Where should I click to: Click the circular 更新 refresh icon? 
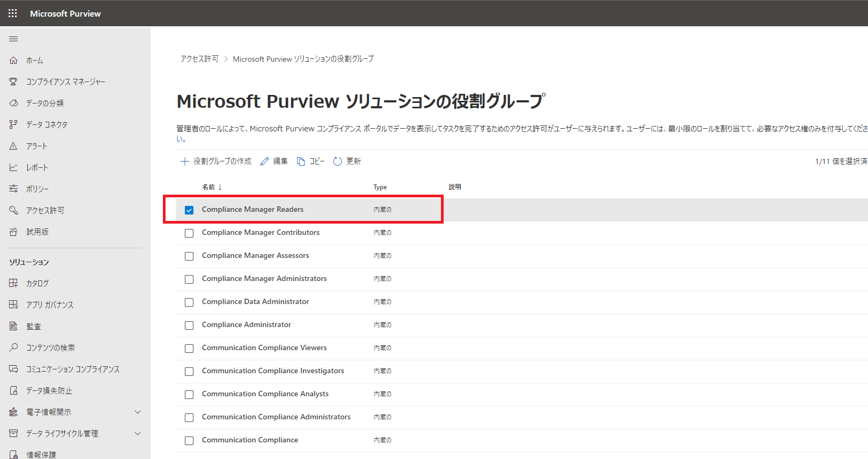point(338,161)
